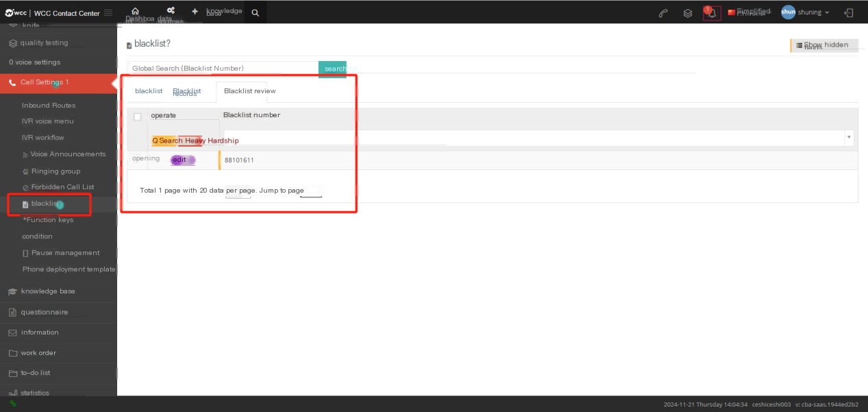Focus the Global Search Blacklist Number field
Image resolution: width=868 pixels, height=412 pixels.
pyautogui.click(x=223, y=69)
